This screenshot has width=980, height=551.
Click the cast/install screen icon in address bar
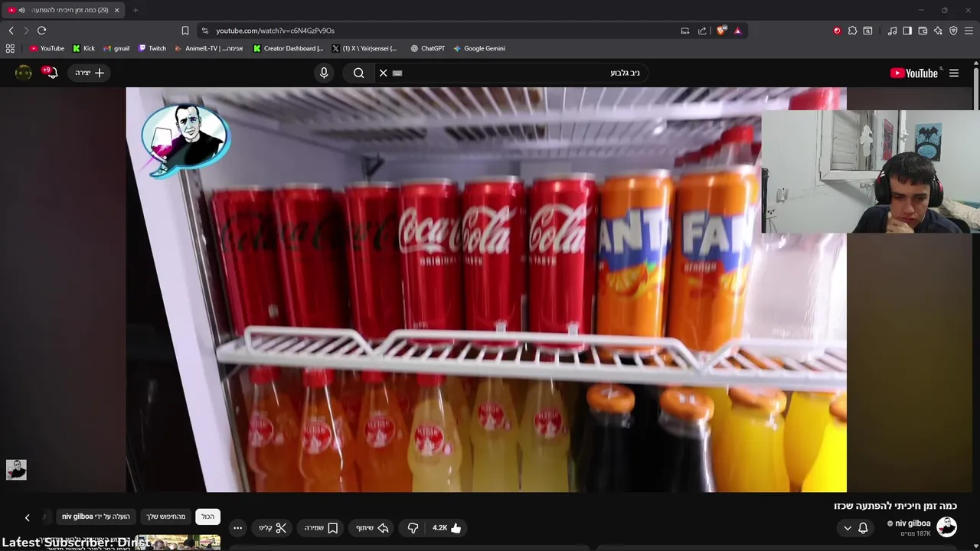click(x=685, y=31)
